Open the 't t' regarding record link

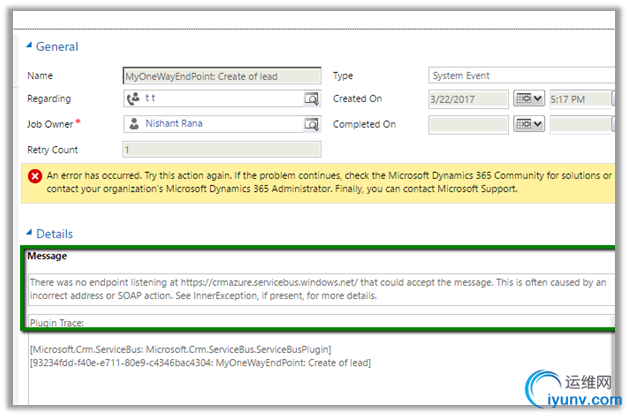pos(150,98)
